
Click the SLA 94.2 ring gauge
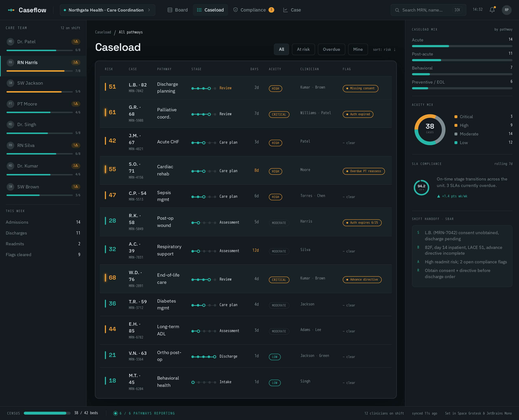tap(421, 187)
